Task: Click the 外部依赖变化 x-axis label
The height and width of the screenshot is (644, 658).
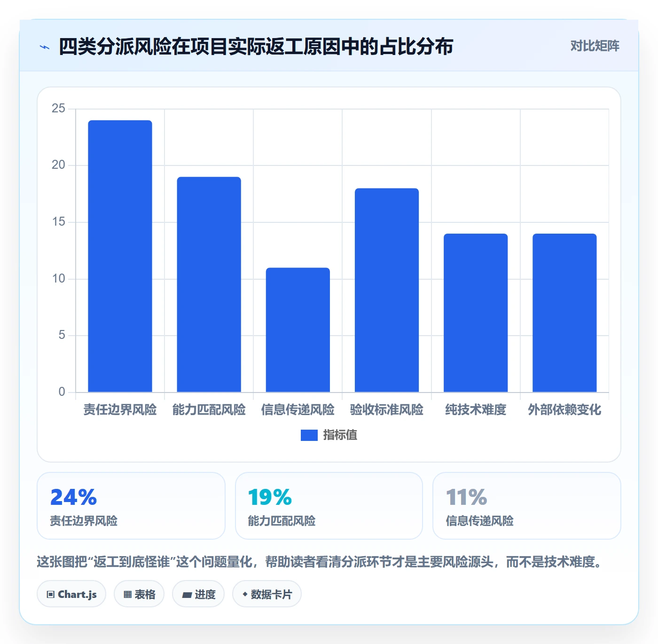Action: tap(564, 410)
